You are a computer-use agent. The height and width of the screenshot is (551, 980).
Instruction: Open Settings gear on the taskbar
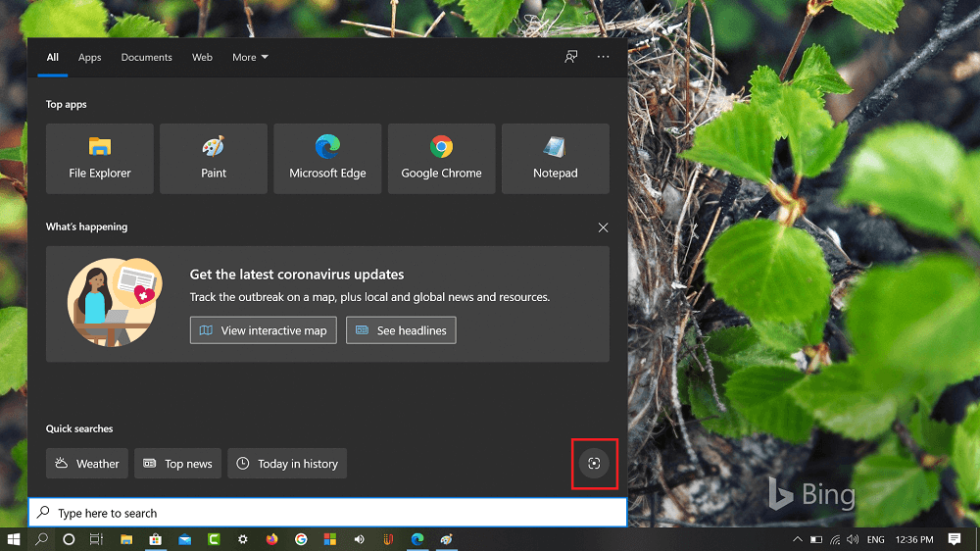242,539
